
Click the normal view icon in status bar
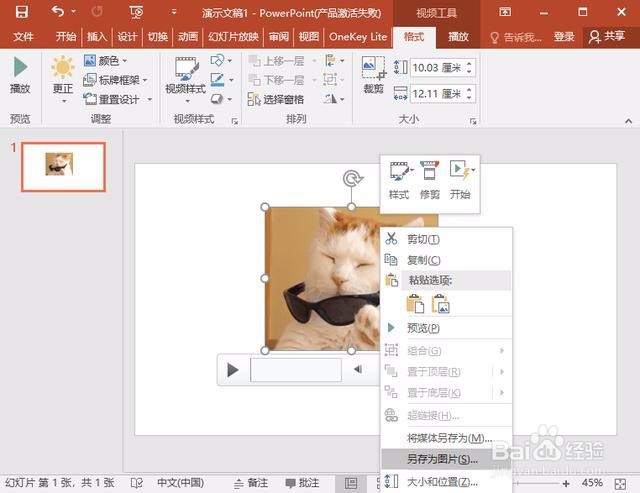tap(351, 484)
